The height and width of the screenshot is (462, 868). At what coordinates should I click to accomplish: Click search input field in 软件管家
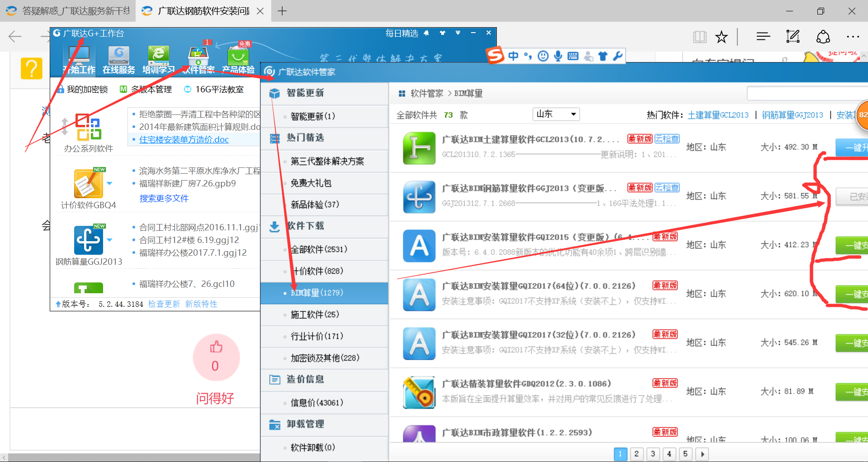coord(807,93)
